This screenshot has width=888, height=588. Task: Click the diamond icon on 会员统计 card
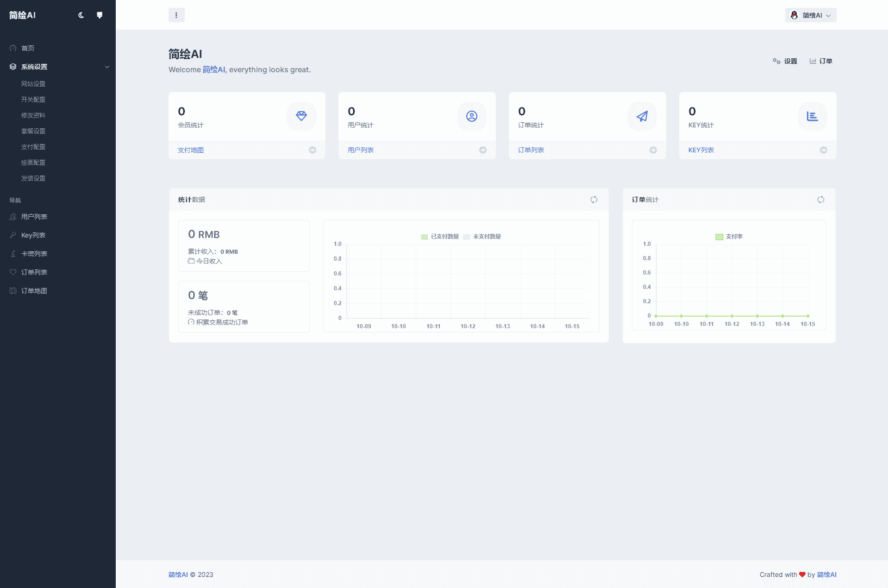[x=301, y=116]
